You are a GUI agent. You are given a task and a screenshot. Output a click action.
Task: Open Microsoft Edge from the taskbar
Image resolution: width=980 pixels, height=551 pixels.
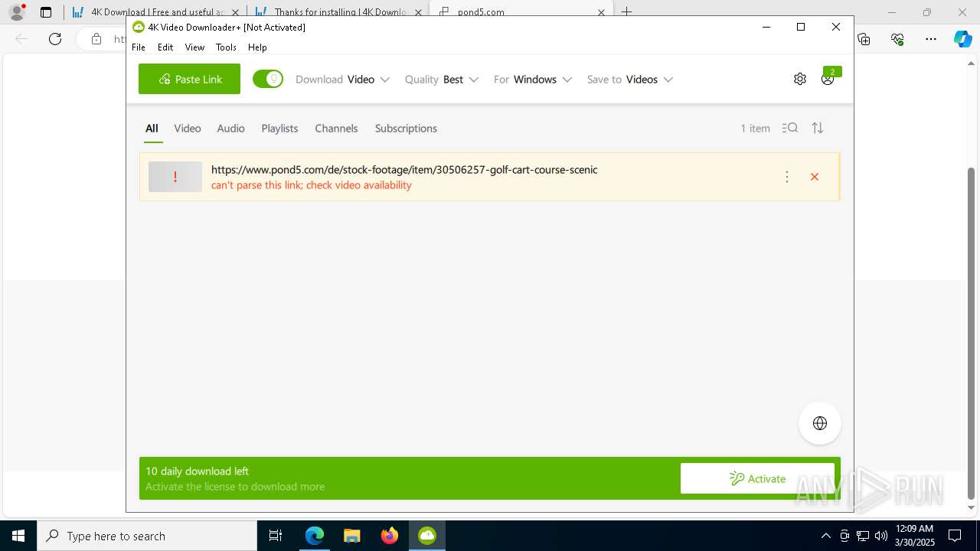tap(315, 536)
